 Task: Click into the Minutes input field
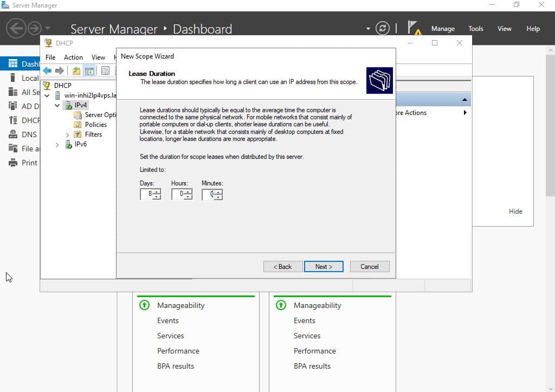pos(208,194)
